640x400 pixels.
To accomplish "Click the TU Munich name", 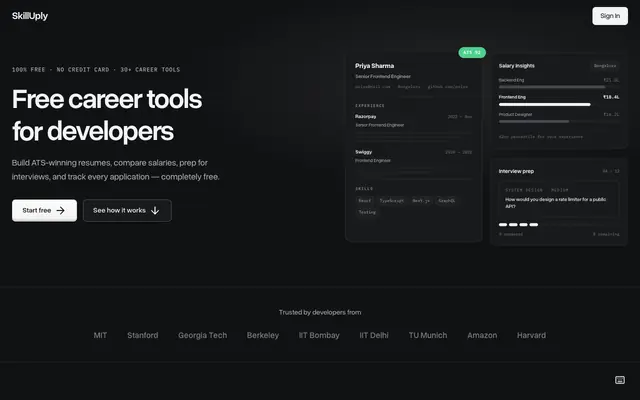I will click(428, 335).
